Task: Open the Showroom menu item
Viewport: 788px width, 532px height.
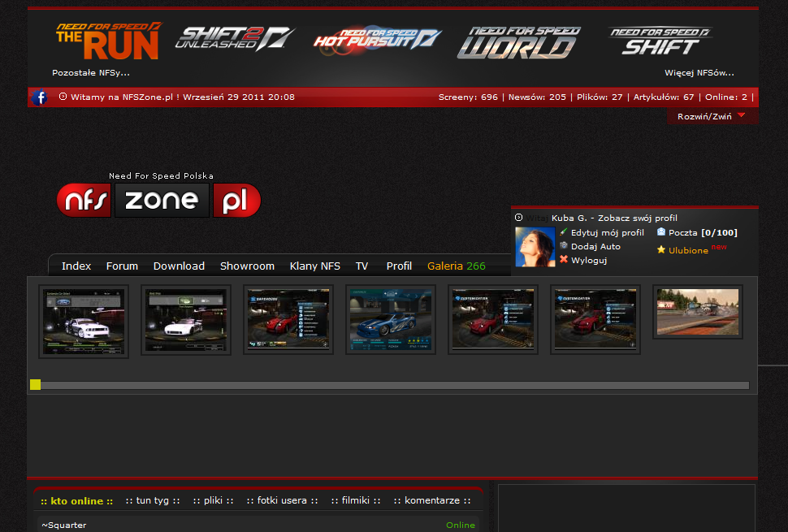Action: 247,266
